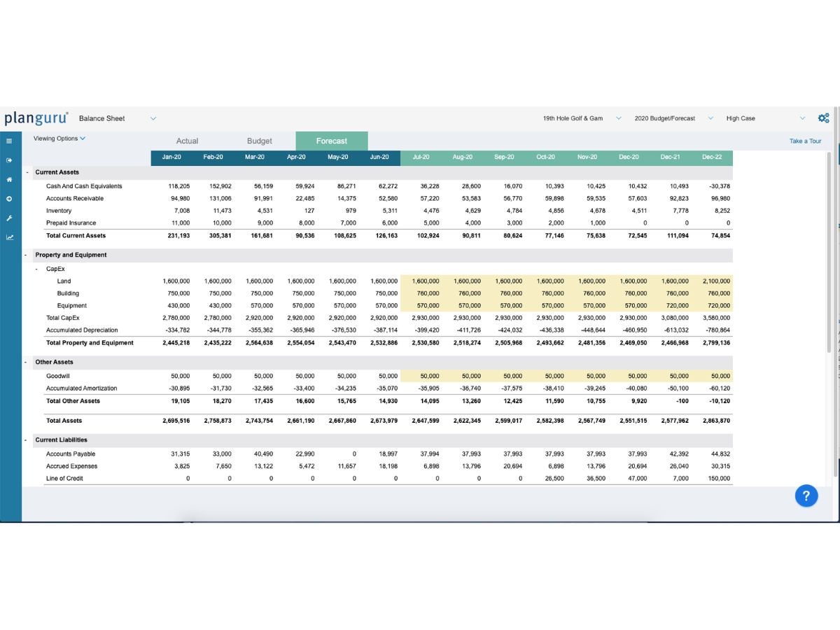Expand Viewing Options menu
Viewport: 840px width, 630px height.
pos(59,139)
